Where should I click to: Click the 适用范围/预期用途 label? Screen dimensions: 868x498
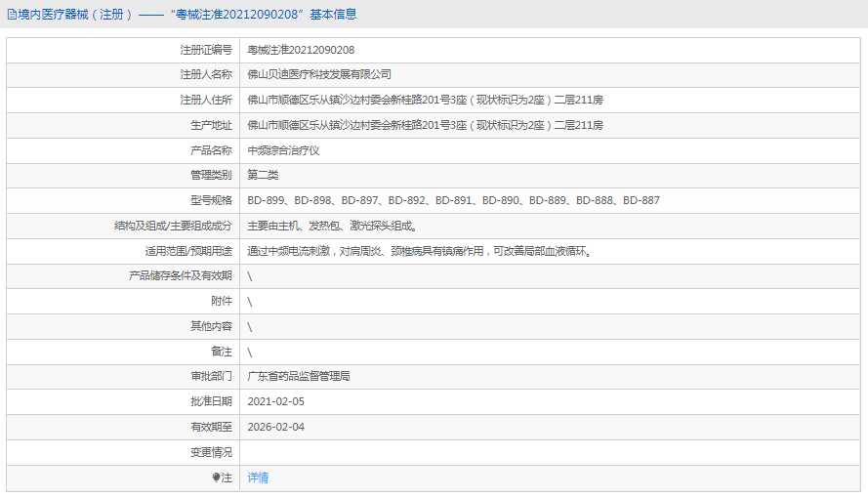pyautogui.click(x=188, y=251)
